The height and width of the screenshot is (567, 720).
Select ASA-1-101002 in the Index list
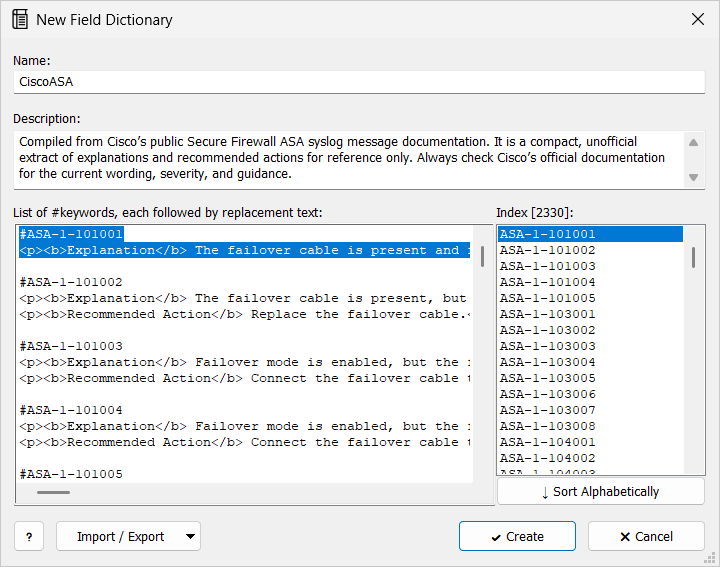click(x=591, y=250)
